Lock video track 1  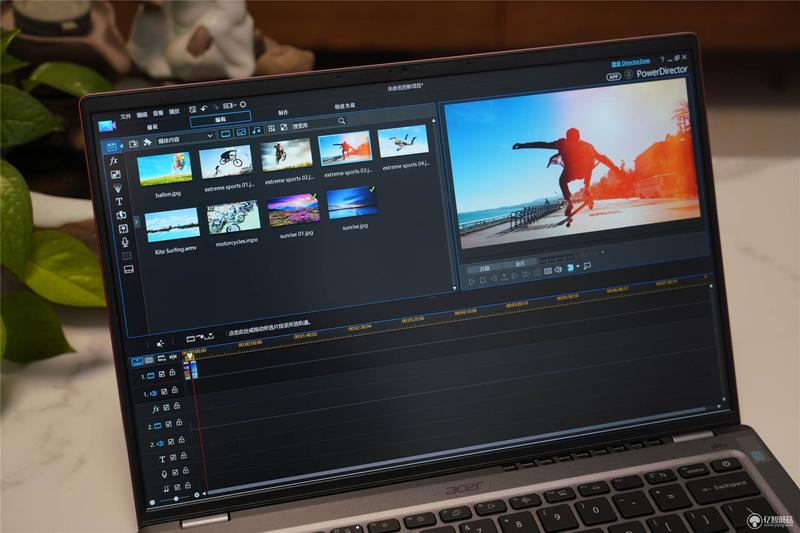(172, 373)
